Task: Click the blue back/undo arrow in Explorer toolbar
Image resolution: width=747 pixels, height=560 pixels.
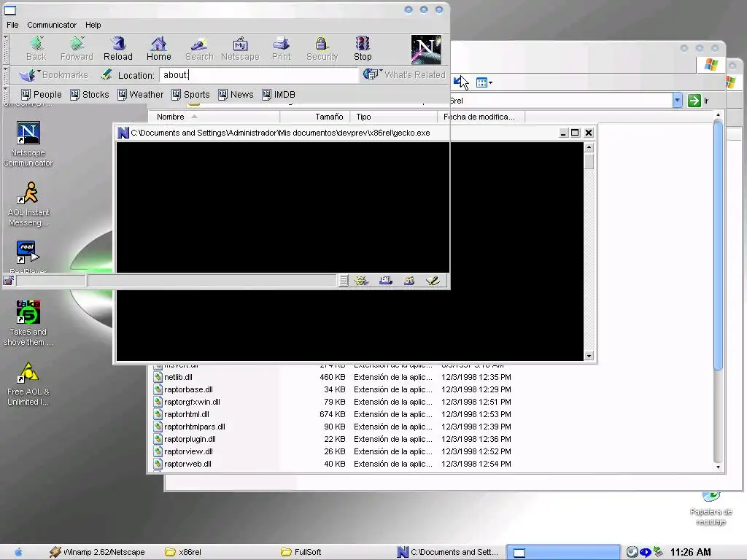Action: [x=458, y=82]
